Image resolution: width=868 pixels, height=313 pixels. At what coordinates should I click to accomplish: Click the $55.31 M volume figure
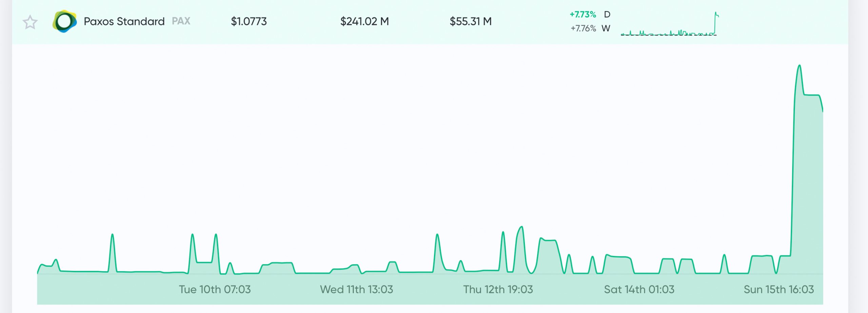tap(471, 22)
